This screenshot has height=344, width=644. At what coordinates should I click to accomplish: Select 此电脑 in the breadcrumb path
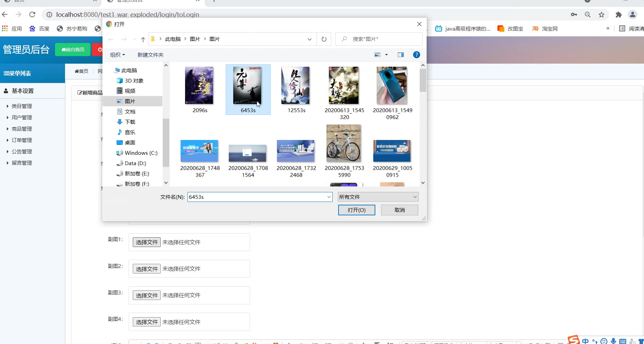click(173, 39)
